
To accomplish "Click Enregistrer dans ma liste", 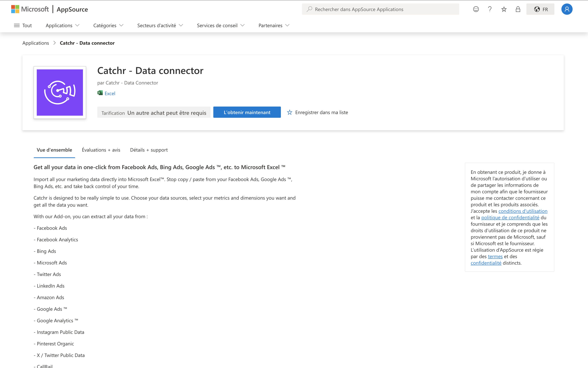I will click(x=321, y=112).
